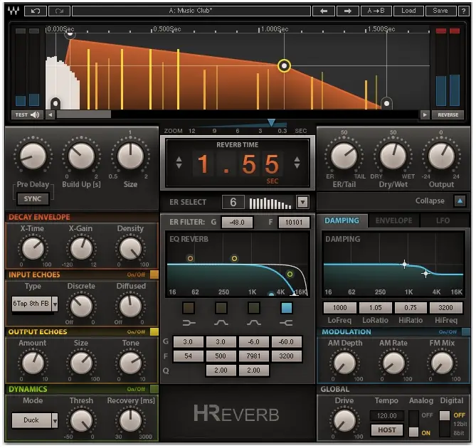Click the Density knob
The height and width of the screenshot is (448, 476).
(130, 249)
